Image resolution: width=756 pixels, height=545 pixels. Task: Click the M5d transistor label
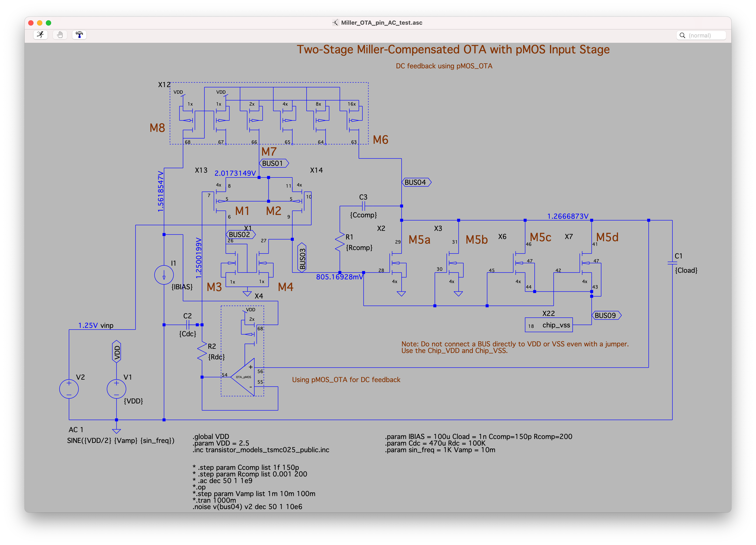(x=607, y=237)
